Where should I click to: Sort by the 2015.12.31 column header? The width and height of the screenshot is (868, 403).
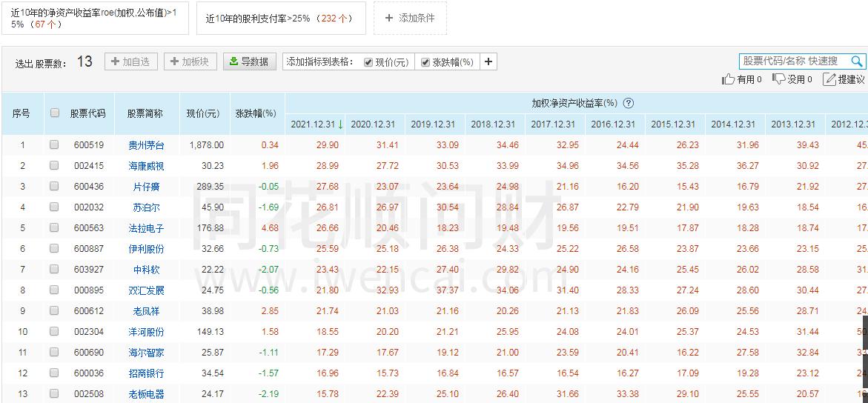click(x=673, y=124)
